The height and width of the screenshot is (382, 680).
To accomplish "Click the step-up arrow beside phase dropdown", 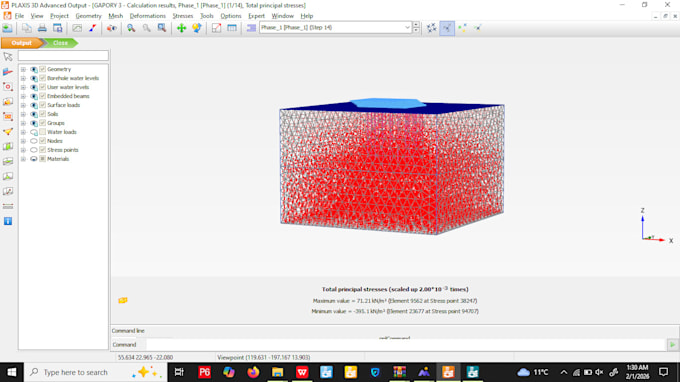I will click(416, 25).
